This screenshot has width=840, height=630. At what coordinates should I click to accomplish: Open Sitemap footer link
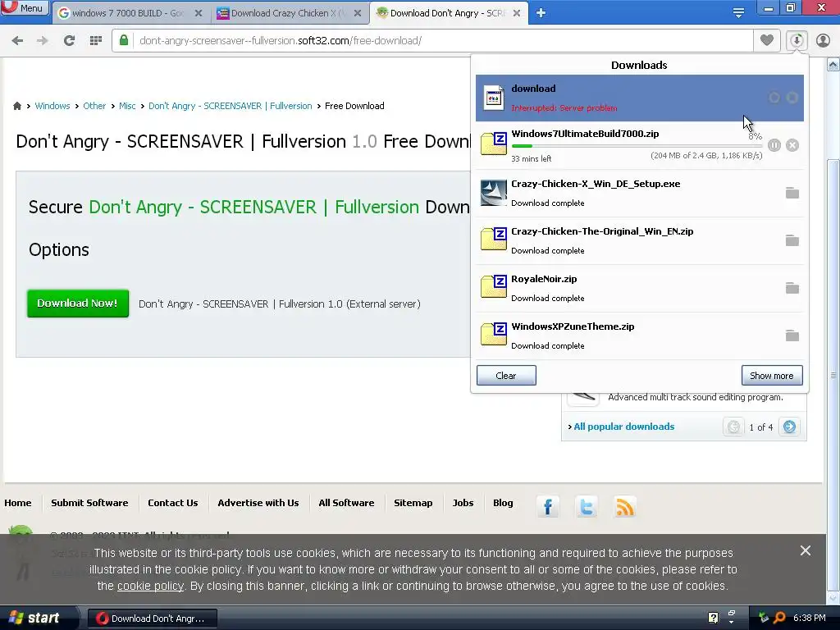coord(413,503)
